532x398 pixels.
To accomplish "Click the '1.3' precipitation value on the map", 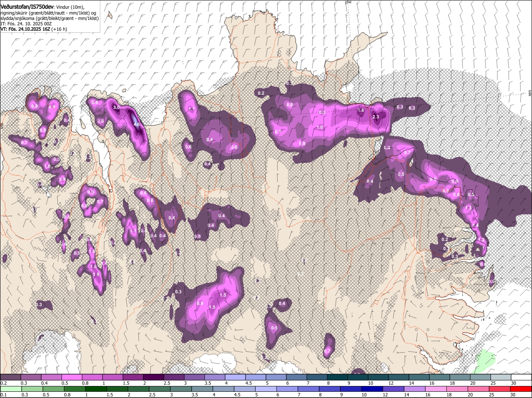I will (x=468, y=208).
